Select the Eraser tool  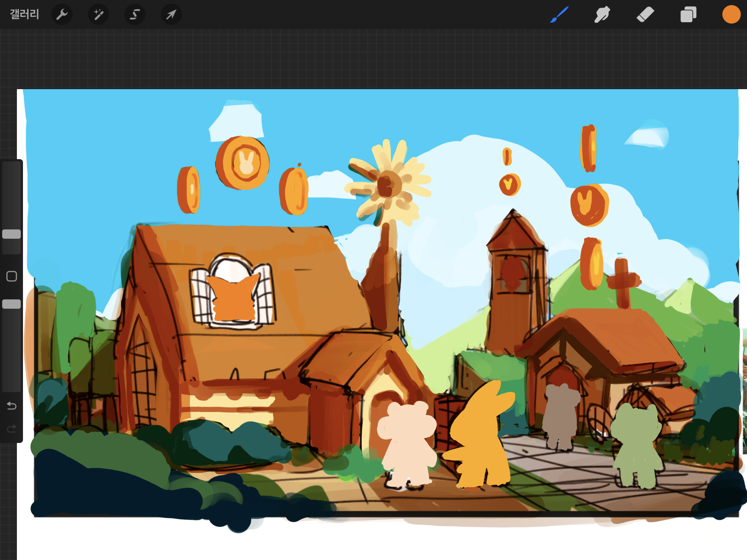645,14
